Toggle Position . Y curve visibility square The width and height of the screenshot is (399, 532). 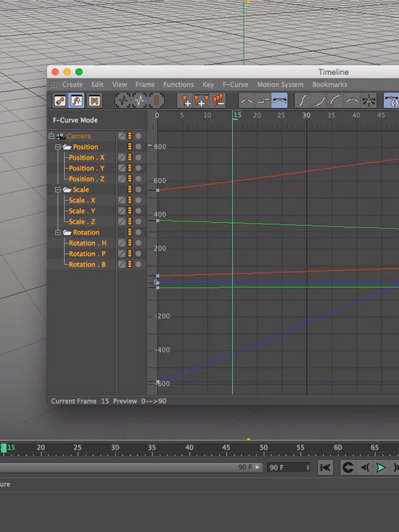point(121,168)
